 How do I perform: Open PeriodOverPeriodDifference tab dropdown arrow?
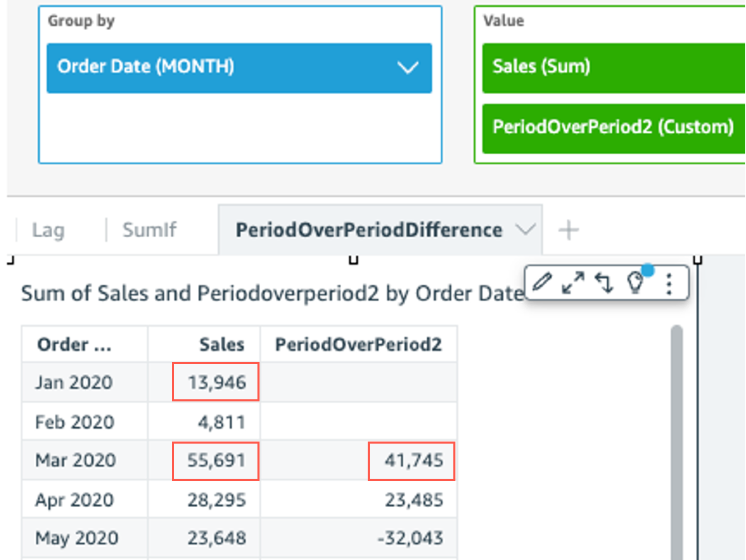(526, 229)
